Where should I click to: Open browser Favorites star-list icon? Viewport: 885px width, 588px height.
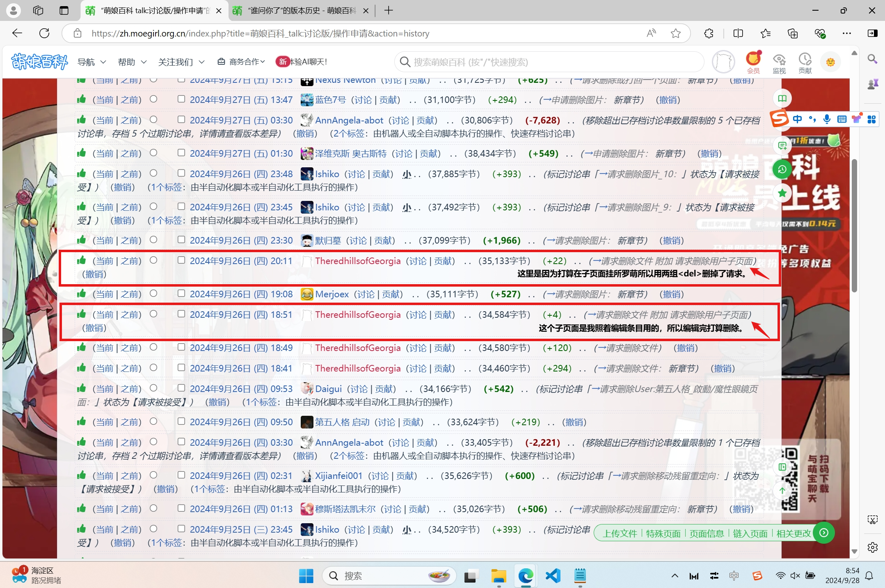point(765,34)
